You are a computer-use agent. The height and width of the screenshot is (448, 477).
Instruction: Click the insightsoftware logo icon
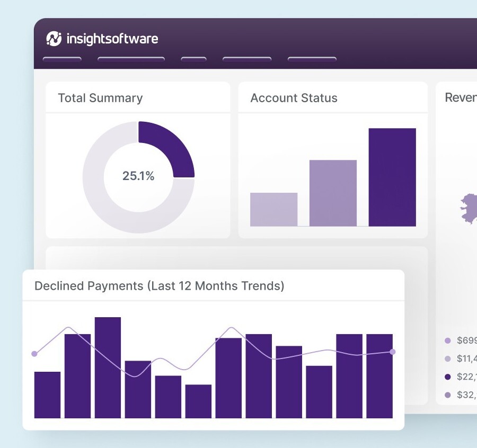pos(54,38)
